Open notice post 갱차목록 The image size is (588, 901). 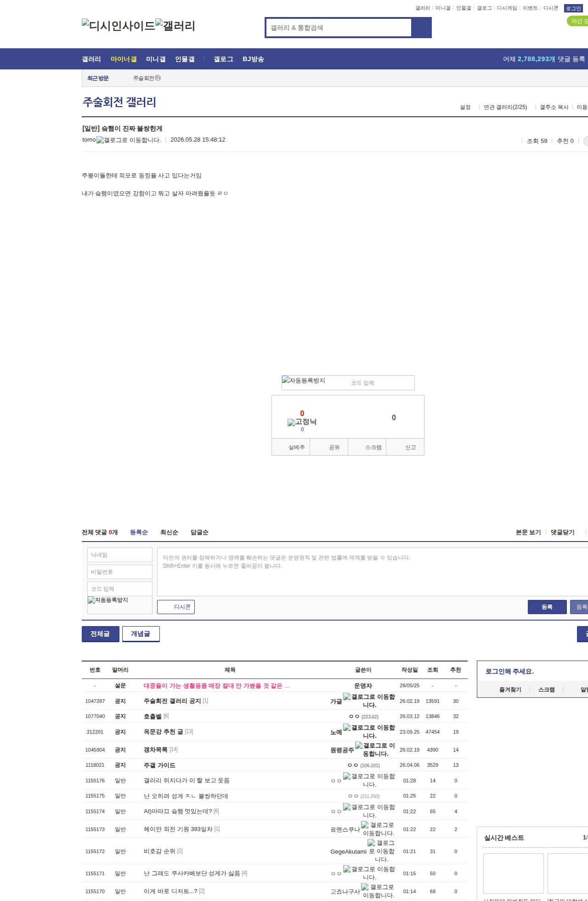pos(155,750)
